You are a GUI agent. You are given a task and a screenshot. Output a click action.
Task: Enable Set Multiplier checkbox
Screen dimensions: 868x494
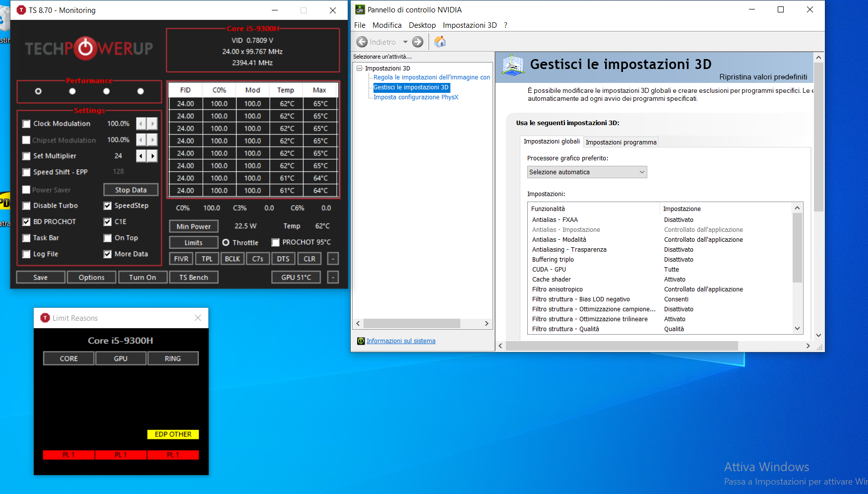[x=26, y=156]
